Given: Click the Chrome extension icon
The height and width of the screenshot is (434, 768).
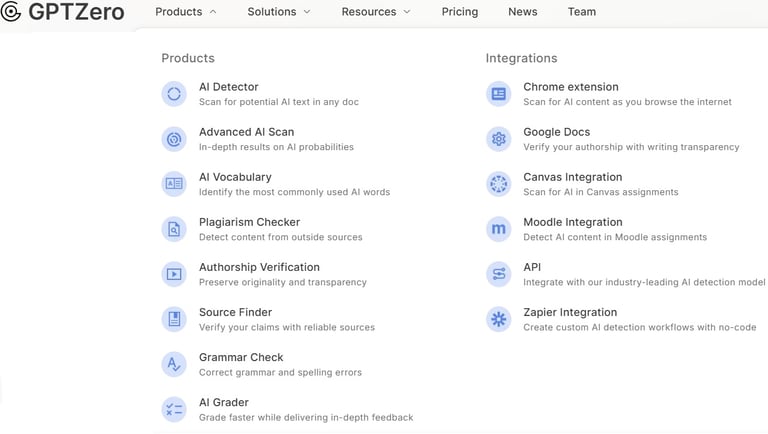Looking at the screenshot, I should pyautogui.click(x=499, y=94).
